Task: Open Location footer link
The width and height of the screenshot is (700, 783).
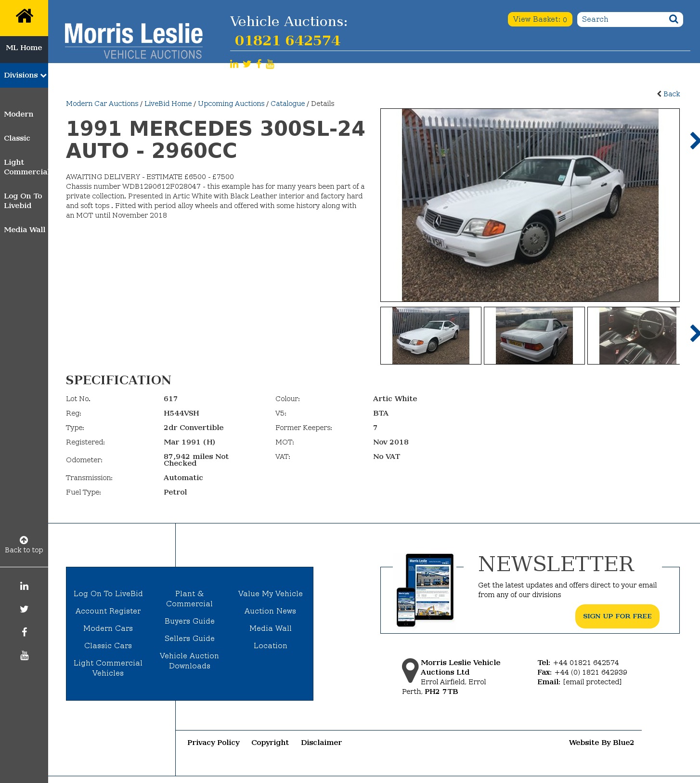Action: (x=270, y=646)
